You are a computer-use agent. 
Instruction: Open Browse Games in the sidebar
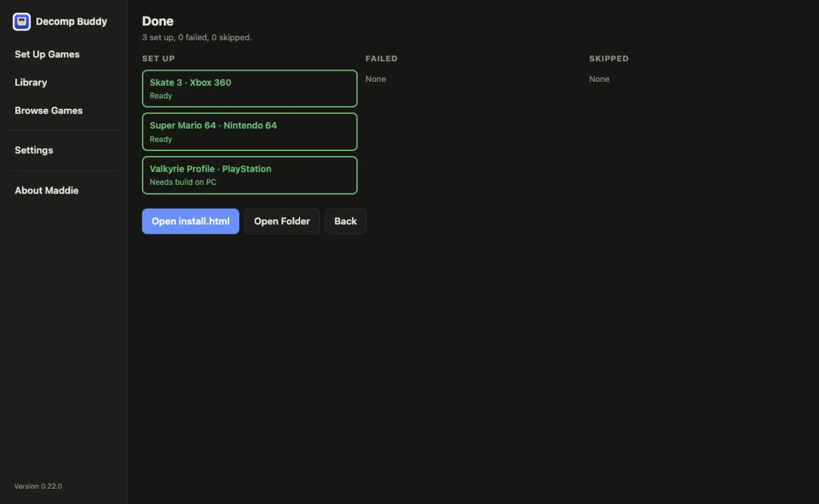(x=49, y=111)
